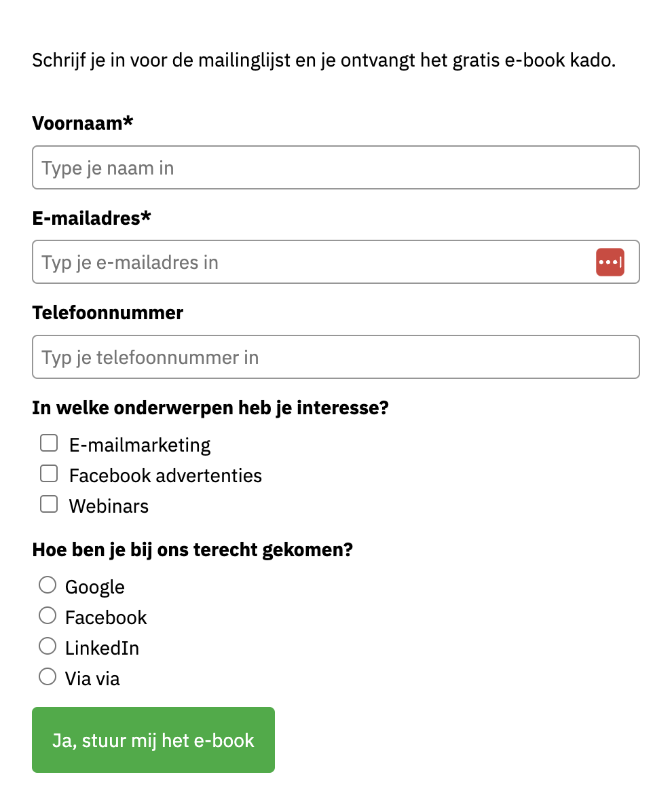The height and width of the screenshot is (800, 672).
Task: Click the interesse question heading
Action: (x=210, y=407)
